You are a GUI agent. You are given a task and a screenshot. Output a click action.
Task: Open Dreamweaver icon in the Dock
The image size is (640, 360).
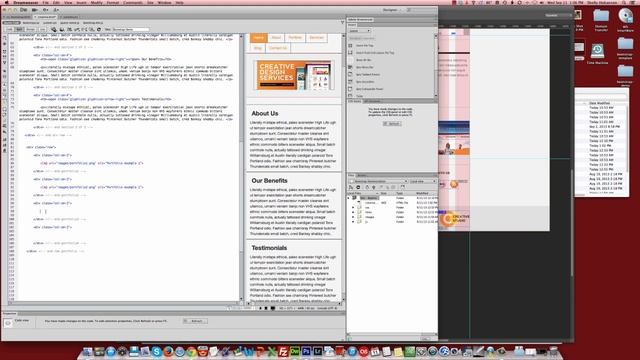(294, 351)
